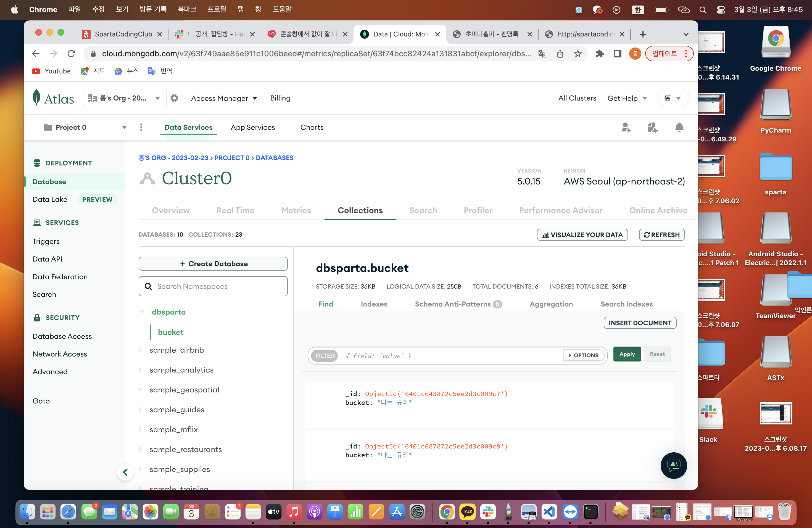Apply the document filter

click(627, 354)
